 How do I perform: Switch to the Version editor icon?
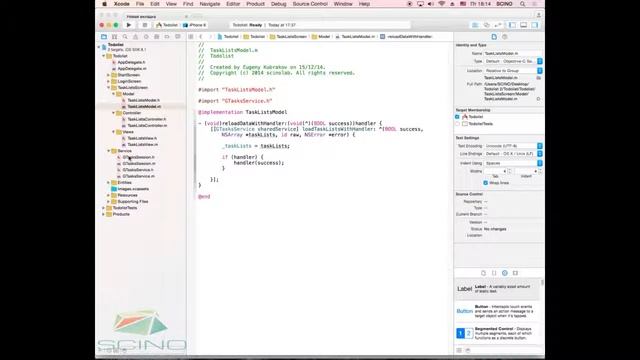tap(498, 25)
